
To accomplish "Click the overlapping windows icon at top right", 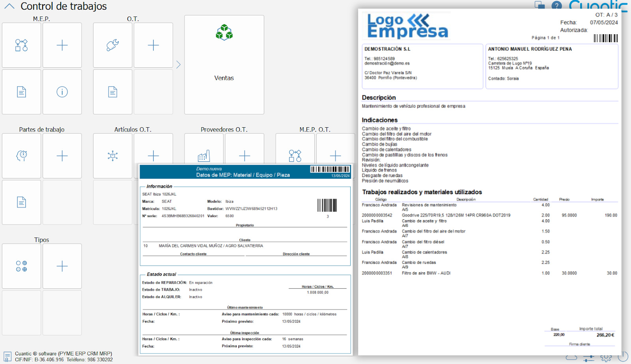I will (540, 5).
